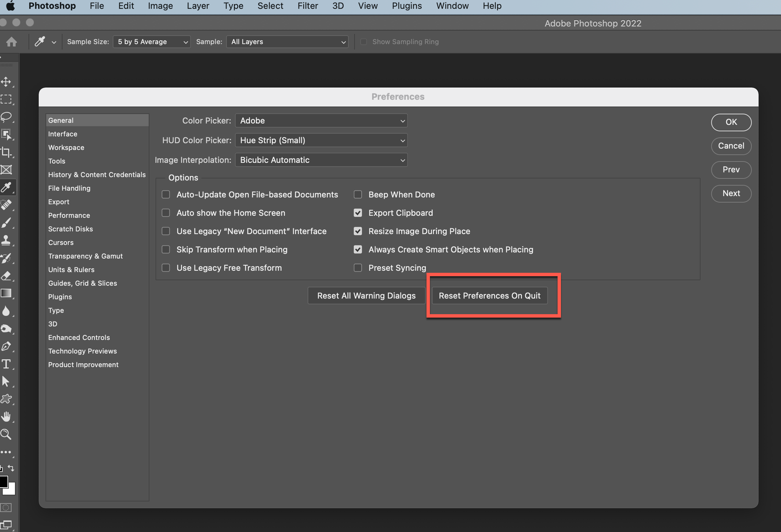Switch to the Performance preferences section
This screenshot has height=532, width=781.
(x=69, y=215)
